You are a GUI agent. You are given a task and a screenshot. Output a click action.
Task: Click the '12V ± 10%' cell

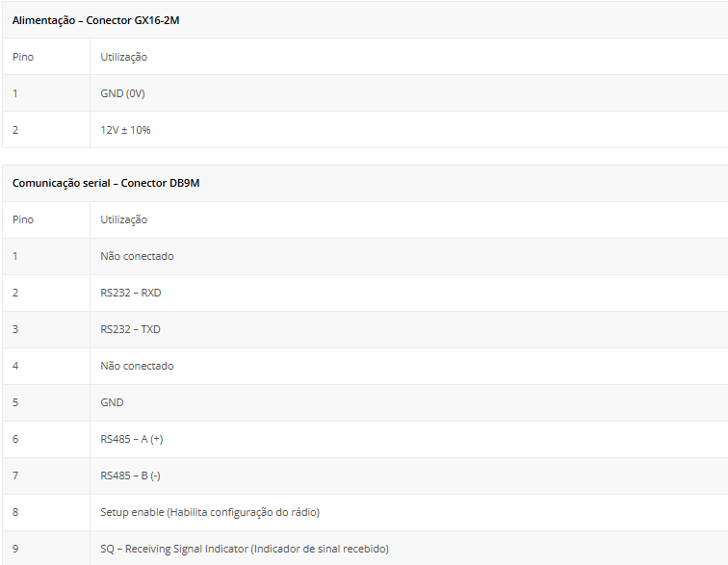point(125,130)
